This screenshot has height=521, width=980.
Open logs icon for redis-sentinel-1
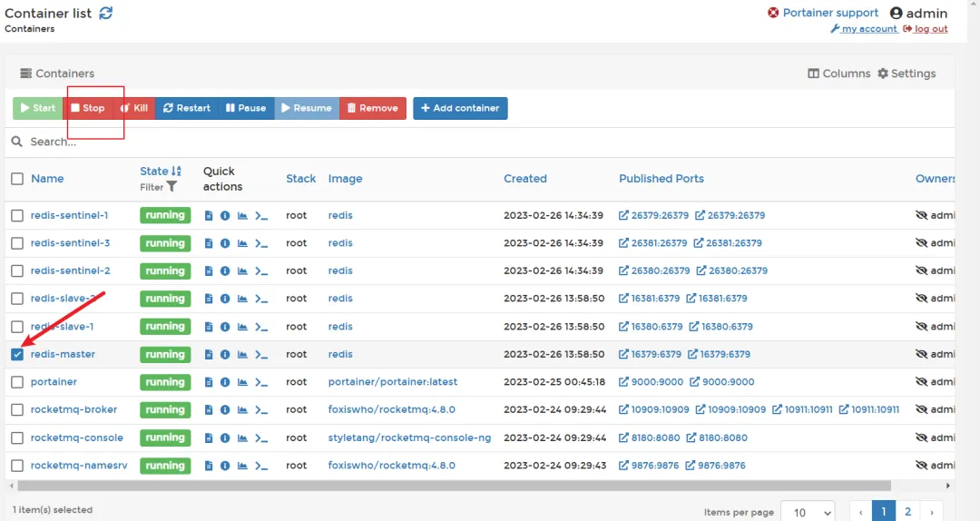(x=209, y=216)
